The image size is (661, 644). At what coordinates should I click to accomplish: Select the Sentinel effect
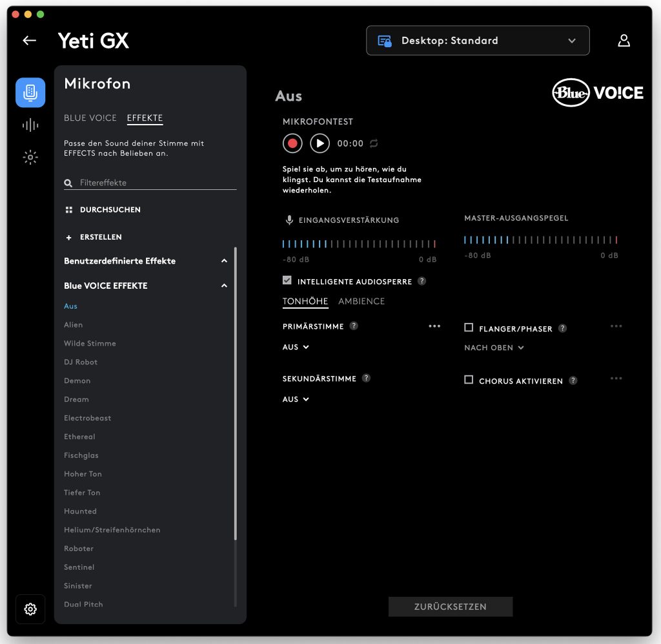[79, 567]
